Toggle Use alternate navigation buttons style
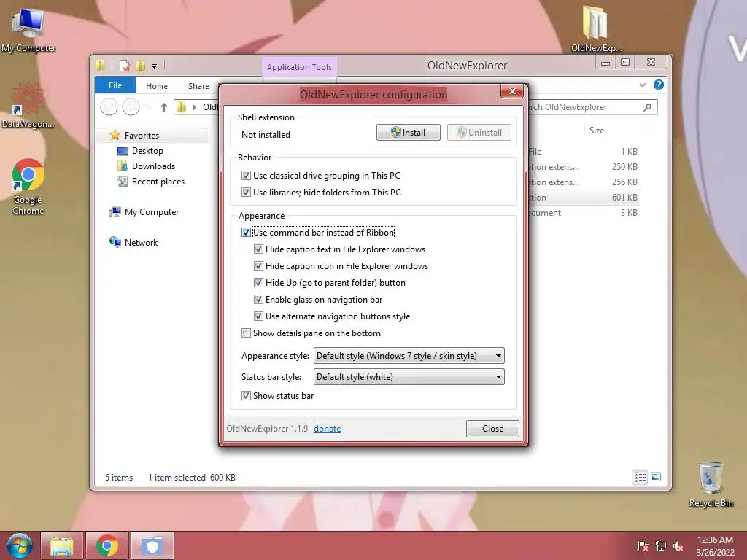This screenshot has width=747, height=560. point(258,316)
